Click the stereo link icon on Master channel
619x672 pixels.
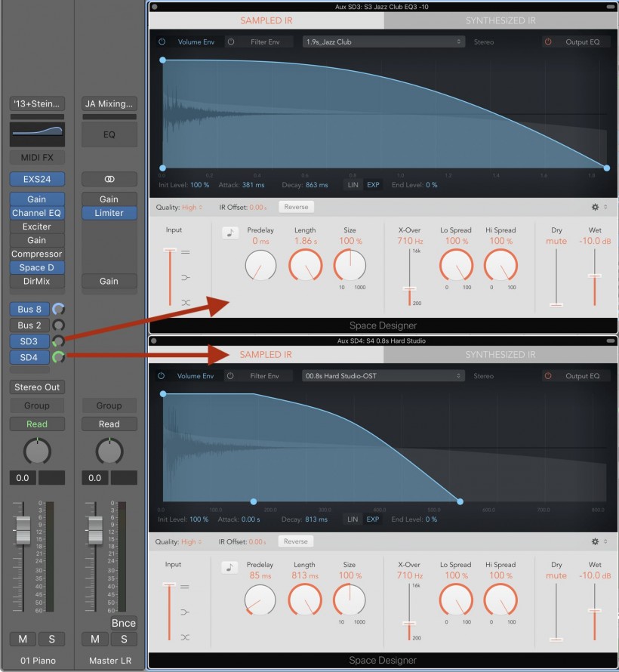point(109,179)
